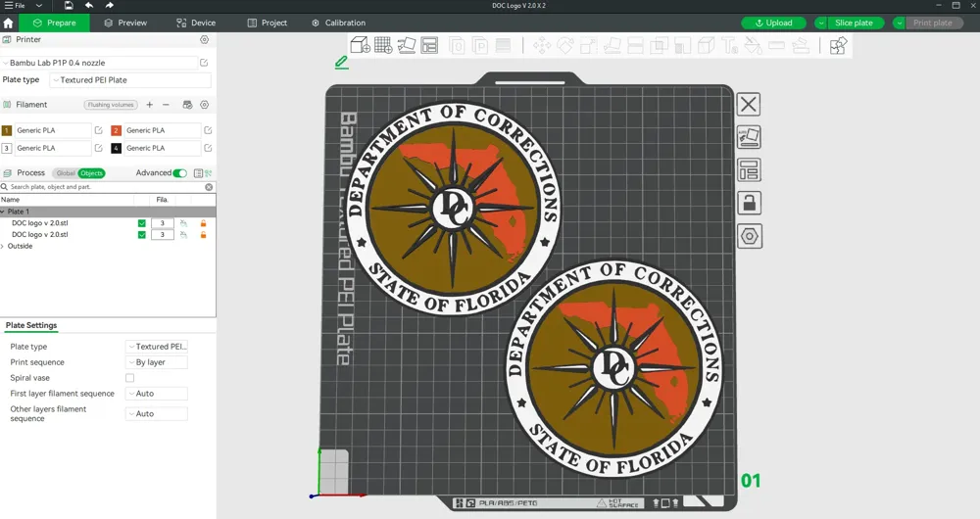Open the Calibration tab

tap(338, 23)
